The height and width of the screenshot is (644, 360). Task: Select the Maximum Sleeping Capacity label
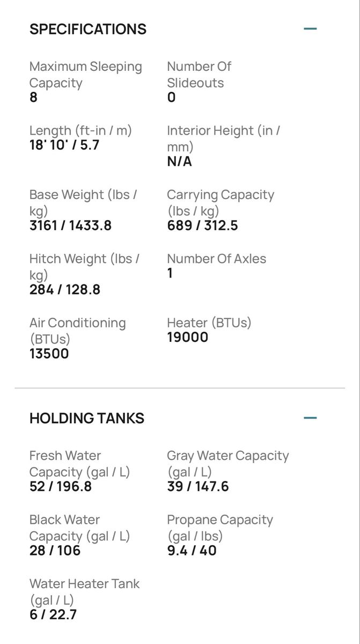coord(86,75)
